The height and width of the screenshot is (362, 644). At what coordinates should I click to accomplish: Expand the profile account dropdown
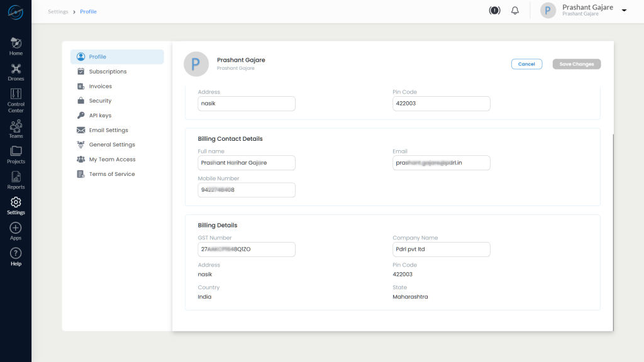(623, 10)
